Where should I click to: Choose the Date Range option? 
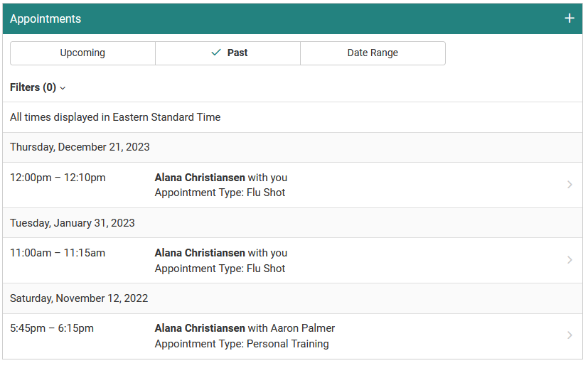(x=373, y=53)
